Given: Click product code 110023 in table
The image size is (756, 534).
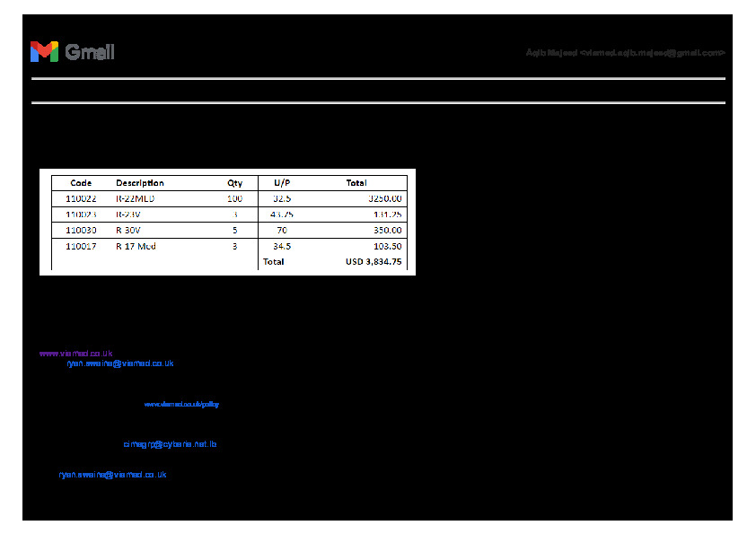Looking at the screenshot, I should [81, 214].
